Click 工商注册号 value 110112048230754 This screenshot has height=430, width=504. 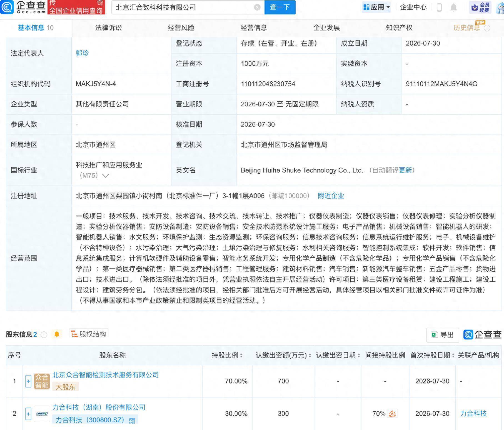[x=268, y=84]
